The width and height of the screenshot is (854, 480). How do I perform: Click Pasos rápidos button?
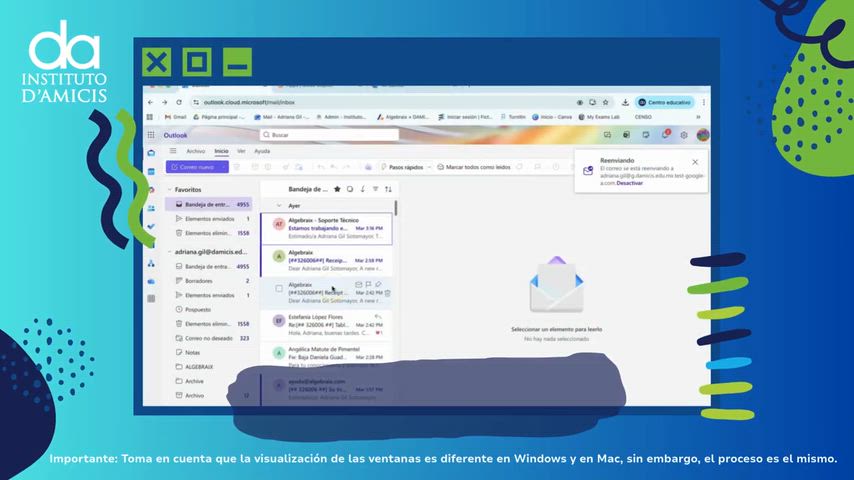click(402, 167)
